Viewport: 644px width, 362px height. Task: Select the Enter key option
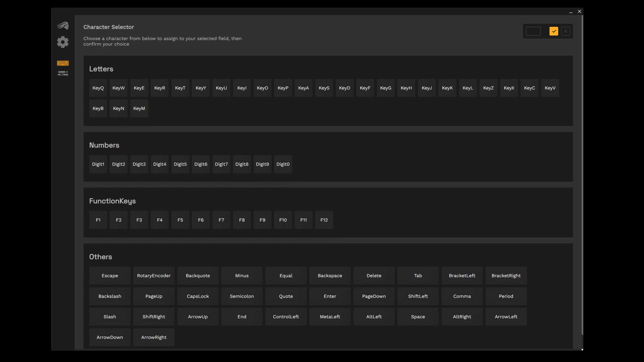(330, 296)
